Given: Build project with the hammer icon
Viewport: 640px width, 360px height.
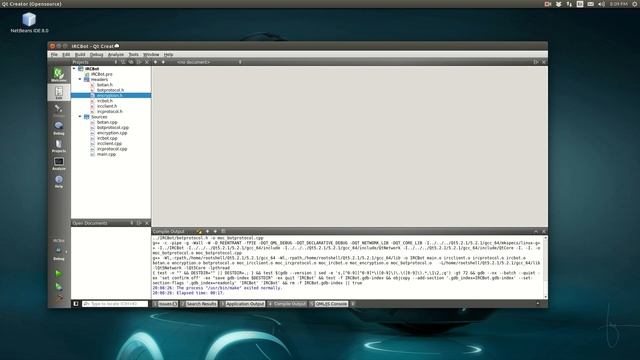Looking at the screenshot, I should coord(59,298).
